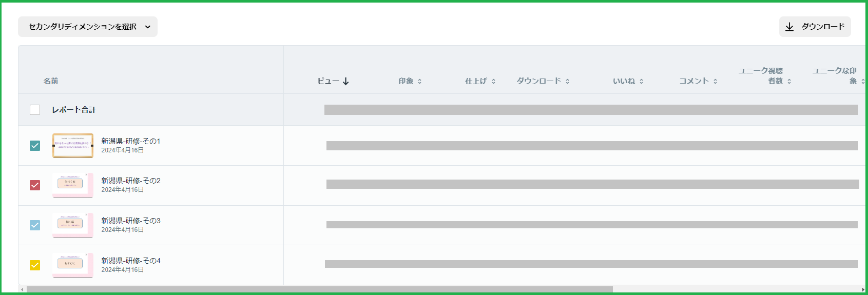Check the レポート合計 checkbox
Viewport: 868px width, 295px height.
click(x=35, y=110)
